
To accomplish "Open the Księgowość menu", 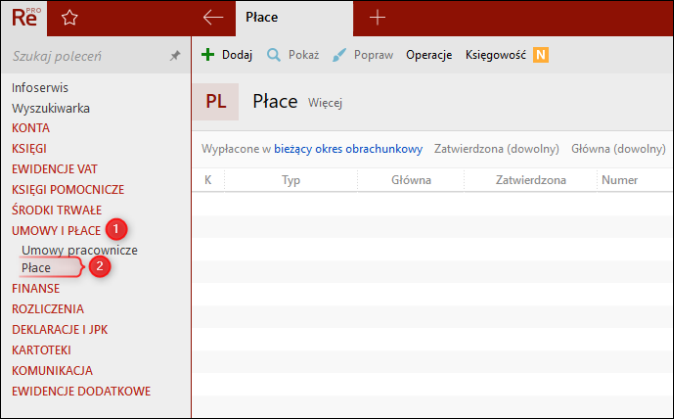I will click(x=495, y=55).
